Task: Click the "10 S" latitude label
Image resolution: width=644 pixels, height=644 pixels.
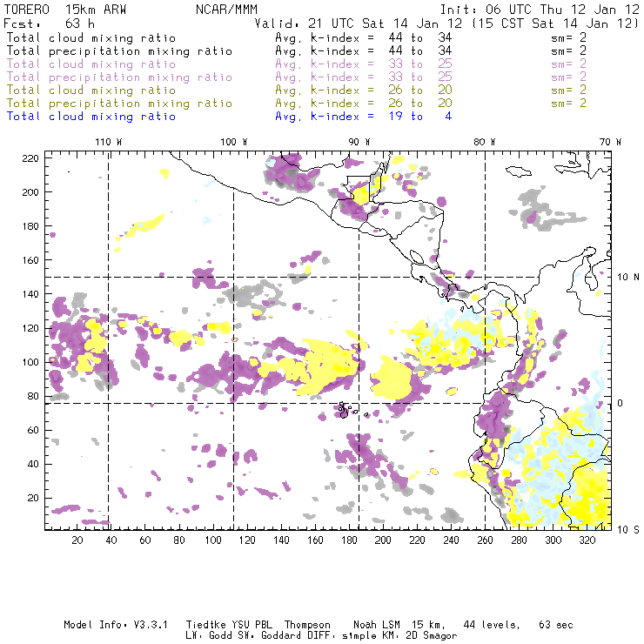Action: (x=628, y=529)
